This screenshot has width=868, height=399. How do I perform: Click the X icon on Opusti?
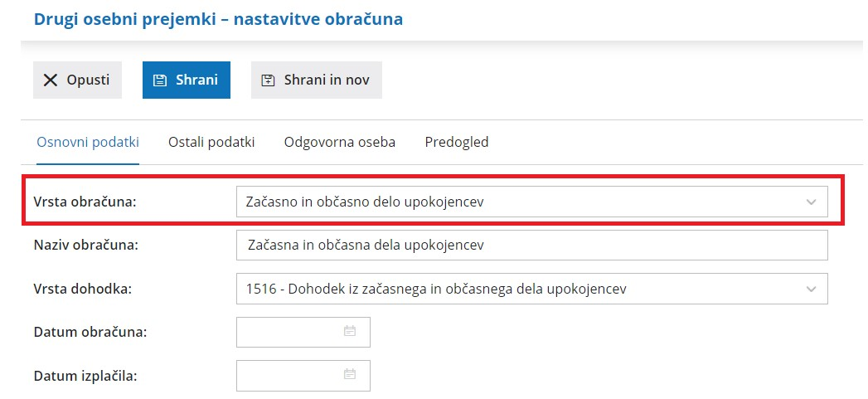point(51,80)
